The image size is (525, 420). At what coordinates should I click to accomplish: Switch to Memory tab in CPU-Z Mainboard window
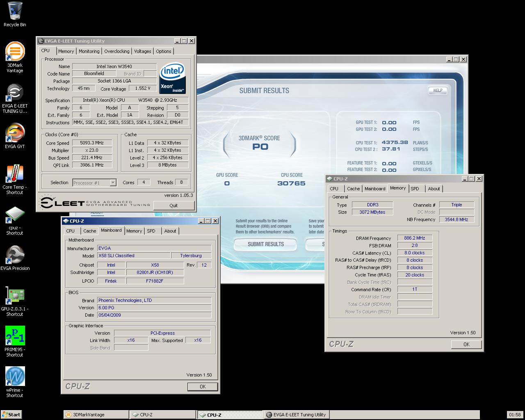click(134, 231)
